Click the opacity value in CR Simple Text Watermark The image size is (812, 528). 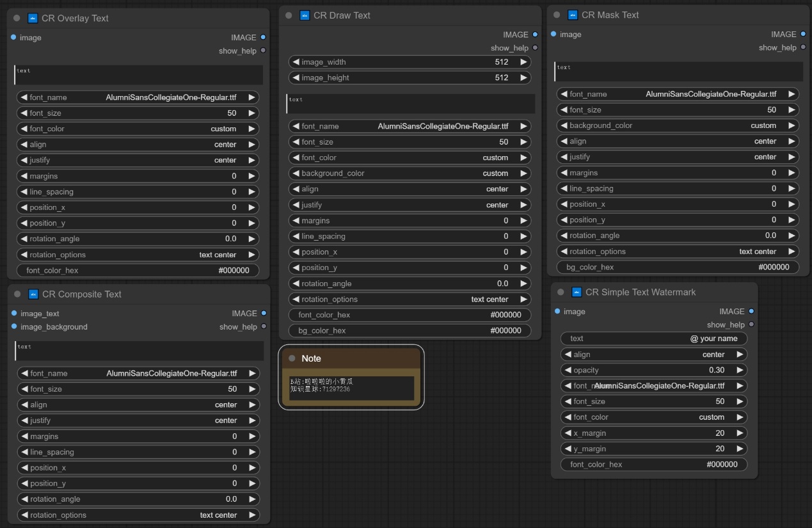pos(716,370)
